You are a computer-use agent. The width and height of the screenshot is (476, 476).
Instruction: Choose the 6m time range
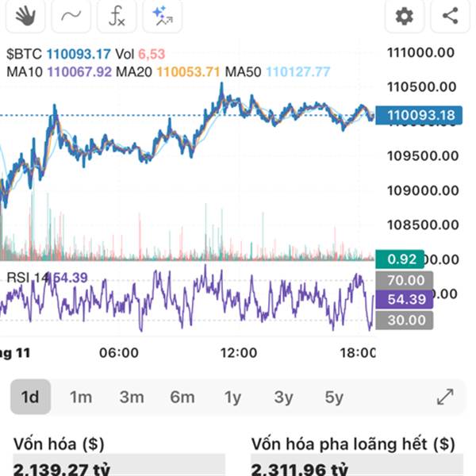[182, 397]
